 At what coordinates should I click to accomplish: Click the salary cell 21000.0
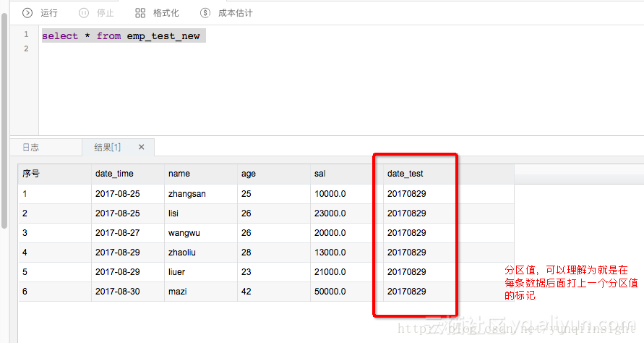coord(347,272)
